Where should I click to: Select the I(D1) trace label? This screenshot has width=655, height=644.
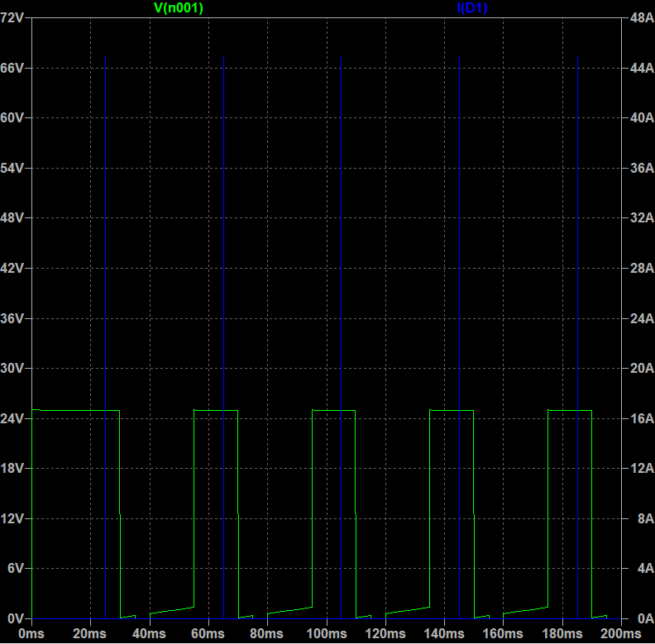pyautogui.click(x=472, y=7)
